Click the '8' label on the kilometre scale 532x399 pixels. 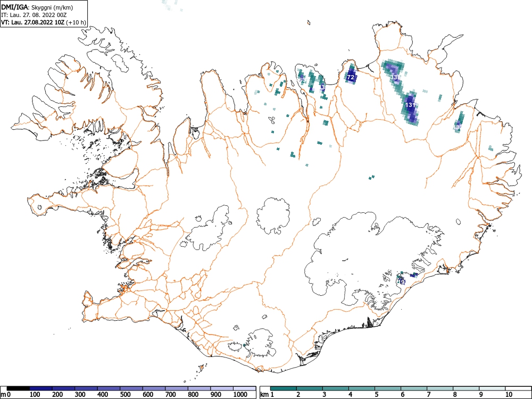pos(455,395)
